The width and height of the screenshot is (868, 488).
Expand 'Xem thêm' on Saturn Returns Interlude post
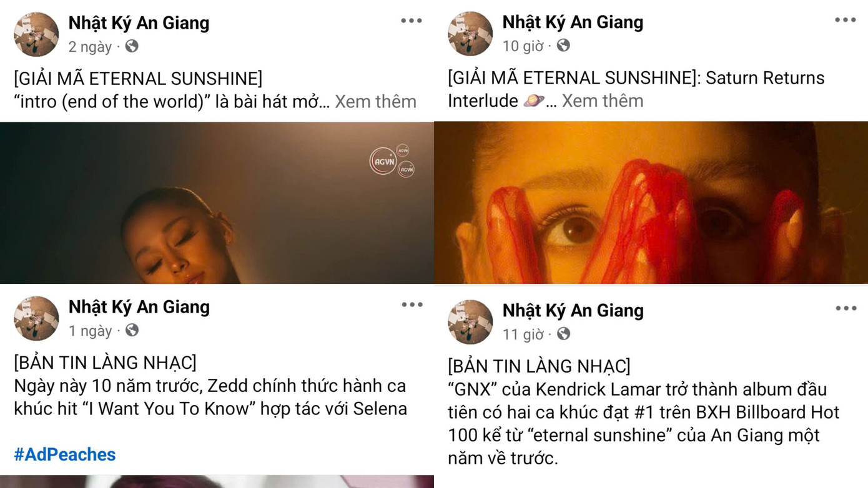pos(603,100)
